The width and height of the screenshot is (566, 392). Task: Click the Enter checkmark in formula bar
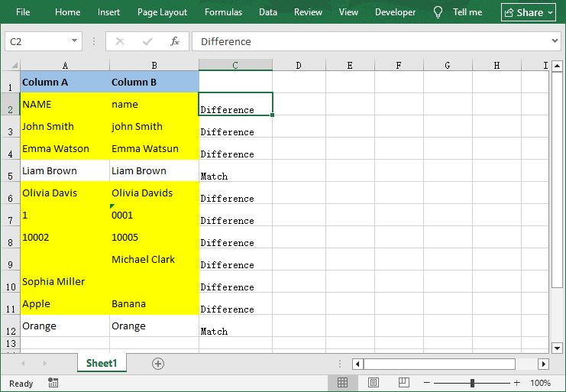click(x=147, y=41)
